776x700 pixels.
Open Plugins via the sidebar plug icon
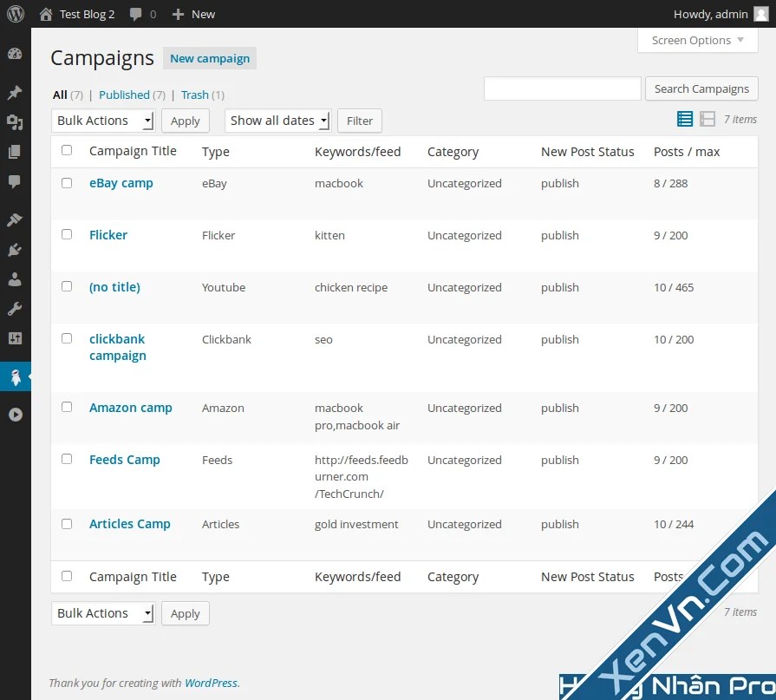15,250
